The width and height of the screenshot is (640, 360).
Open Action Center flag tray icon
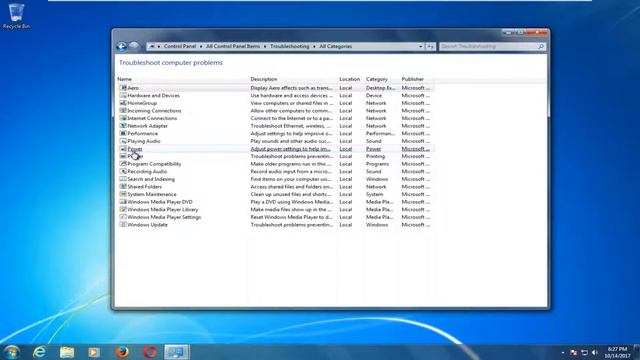[x=574, y=352]
